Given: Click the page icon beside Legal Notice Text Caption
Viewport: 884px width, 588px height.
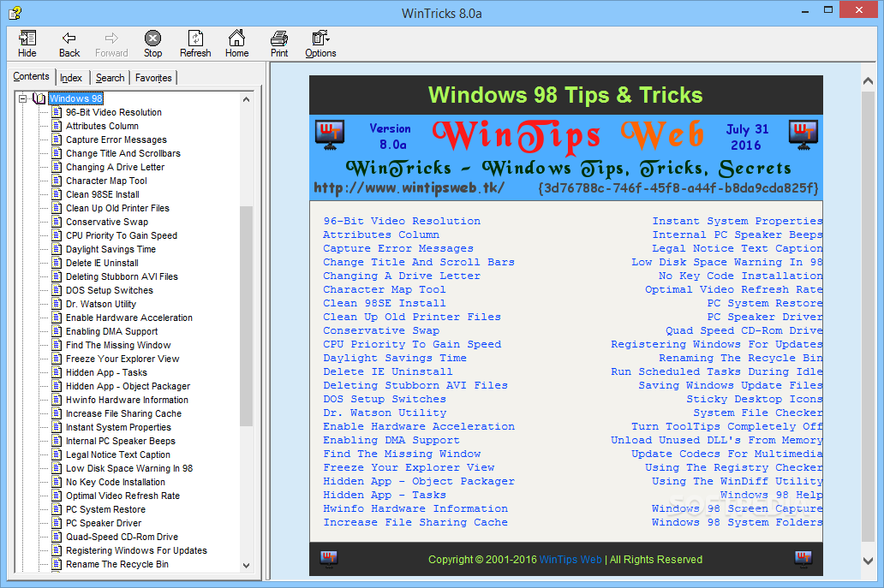Looking at the screenshot, I should point(57,454).
